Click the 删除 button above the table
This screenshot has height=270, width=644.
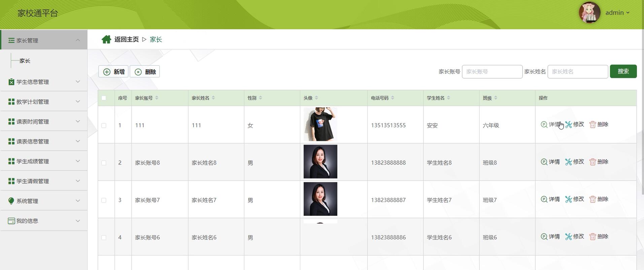[x=145, y=72]
